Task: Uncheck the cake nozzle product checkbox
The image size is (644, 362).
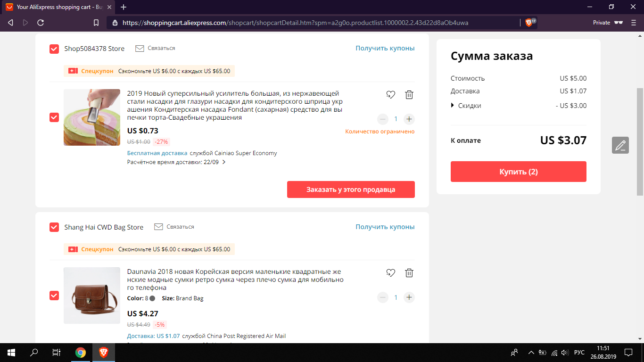Action: (x=54, y=117)
